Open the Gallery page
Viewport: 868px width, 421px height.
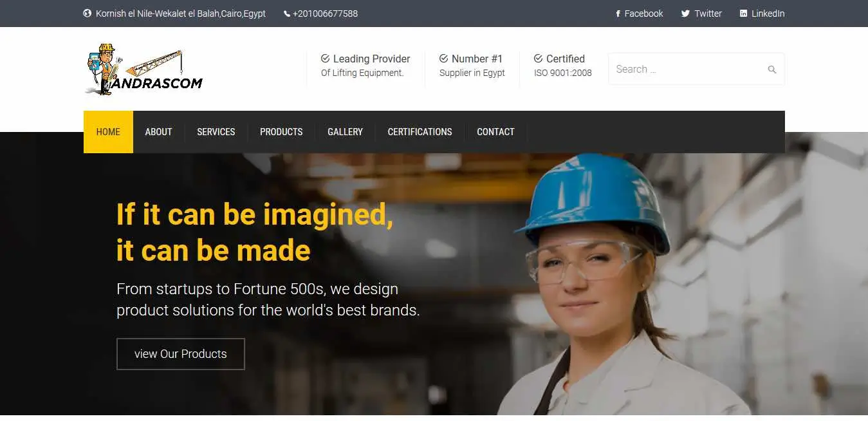tap(345, 132)
